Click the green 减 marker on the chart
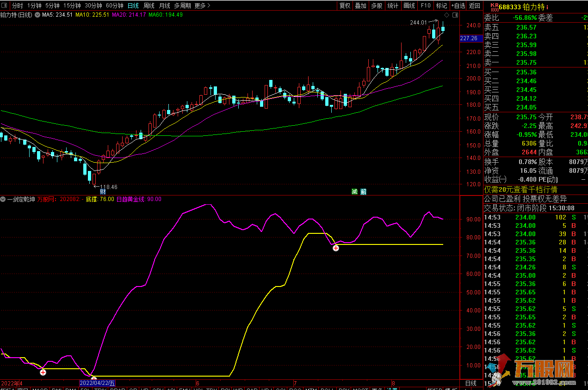The height and width of the screenshot is (390, 588). coord(354,191)
